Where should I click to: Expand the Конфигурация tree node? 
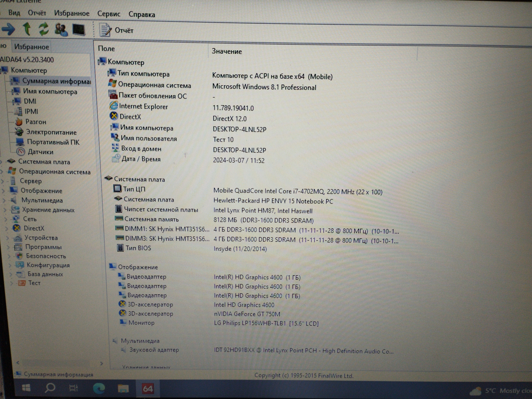[x=11, y=265]
